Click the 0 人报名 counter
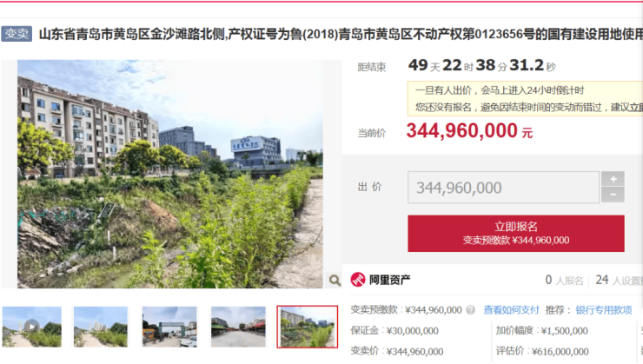The image size is (643, 364). [x=564, y=280]
